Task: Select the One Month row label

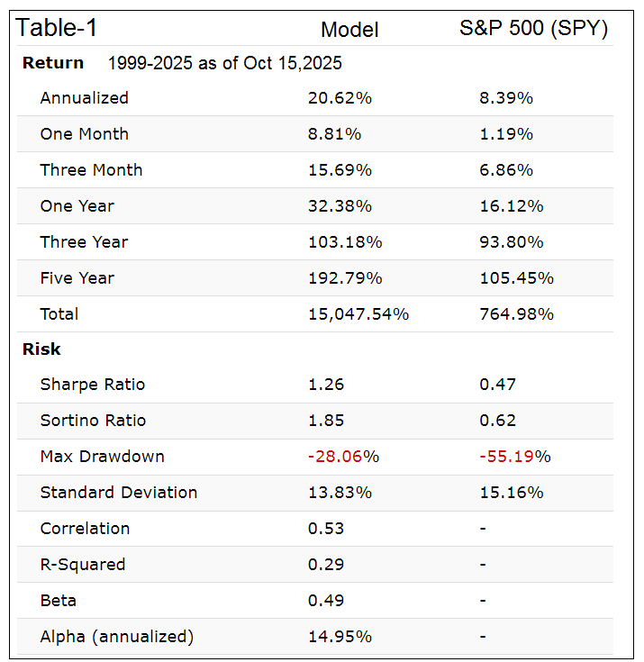Action: (x=84, y=134)
